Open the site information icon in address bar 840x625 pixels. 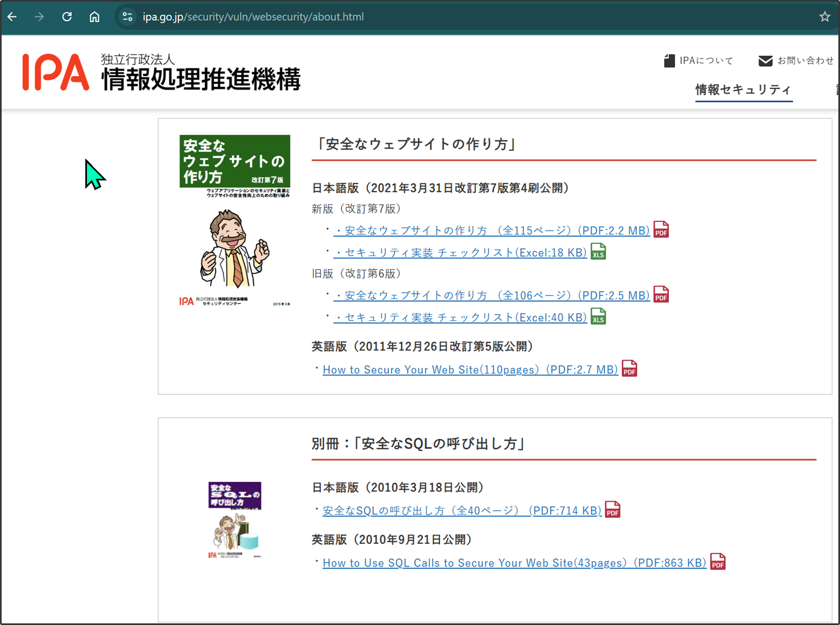tap(127, 17)
